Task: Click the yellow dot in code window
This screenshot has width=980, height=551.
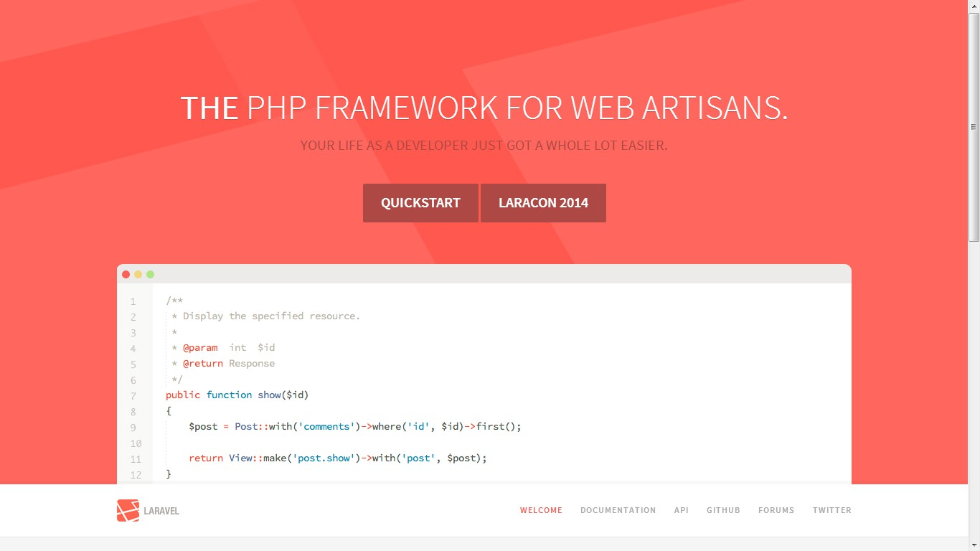Action: pyautogui.click(x=138, y=274)
